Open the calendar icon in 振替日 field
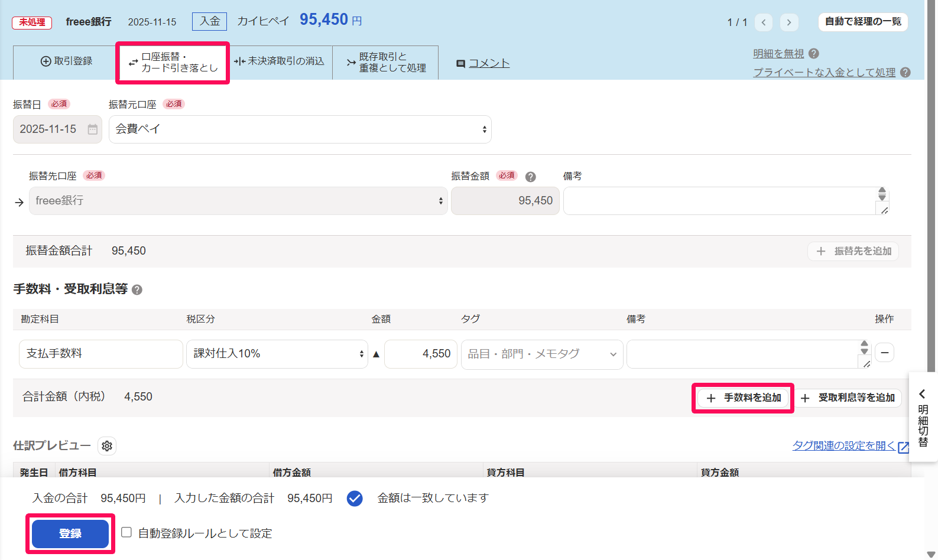Viewport: 938px width, 560px height. [x=93, y=129]
